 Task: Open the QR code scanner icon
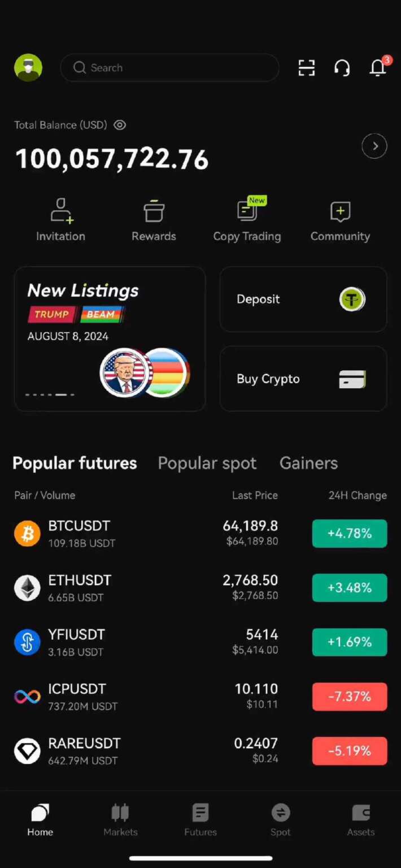(306, 68)
